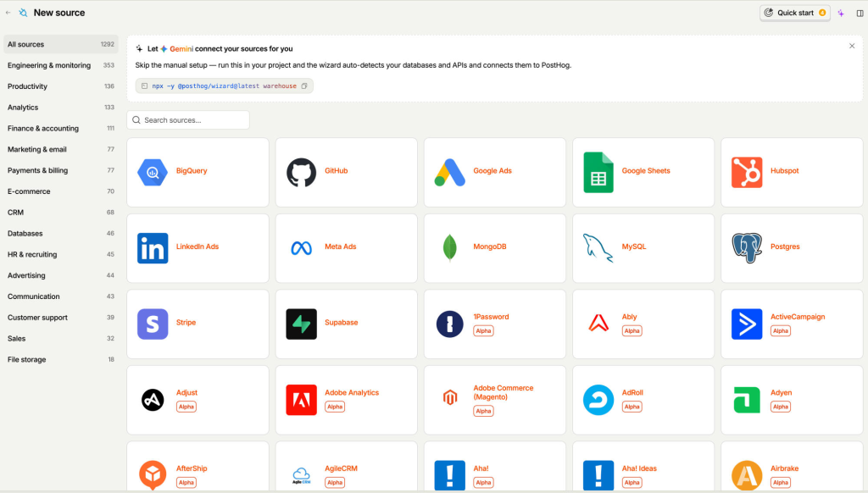This screenshot has width=868, height=493.
Task: Click the AdRoll logo icon
Action: point(598,400)
